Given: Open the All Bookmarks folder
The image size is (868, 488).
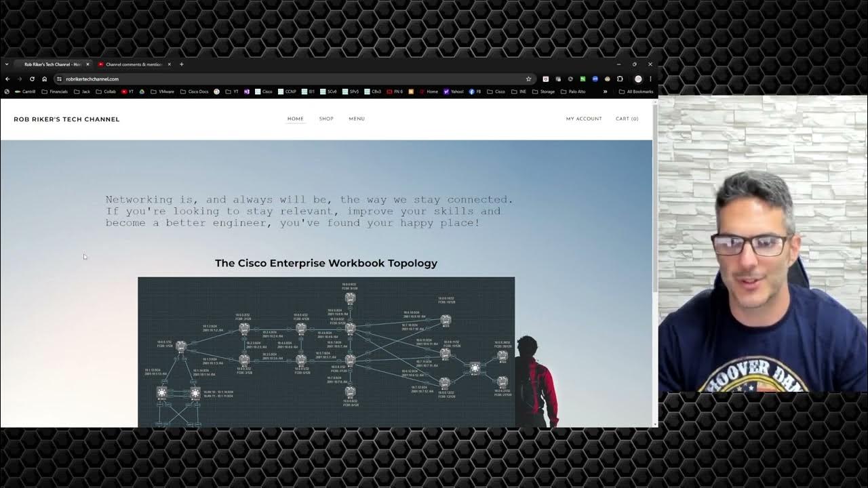Looking at the screenshot, I should (x=636, y=91).
